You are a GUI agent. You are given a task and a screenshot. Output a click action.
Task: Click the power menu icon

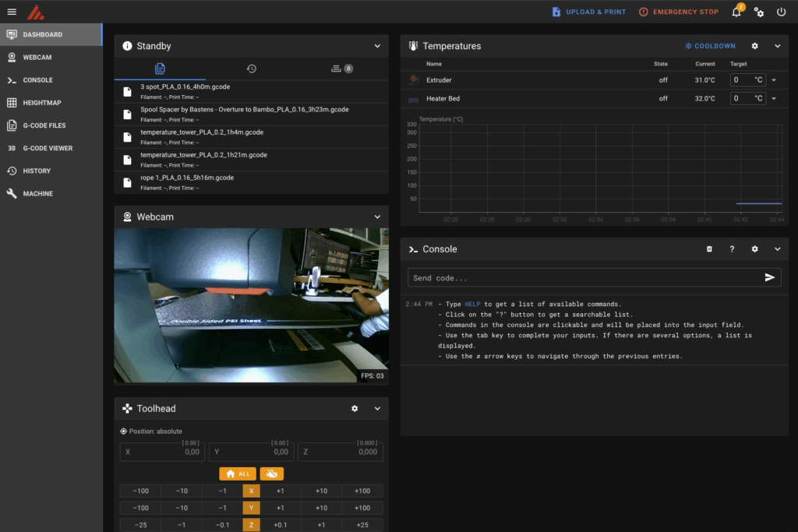click(x=782, y=12)
